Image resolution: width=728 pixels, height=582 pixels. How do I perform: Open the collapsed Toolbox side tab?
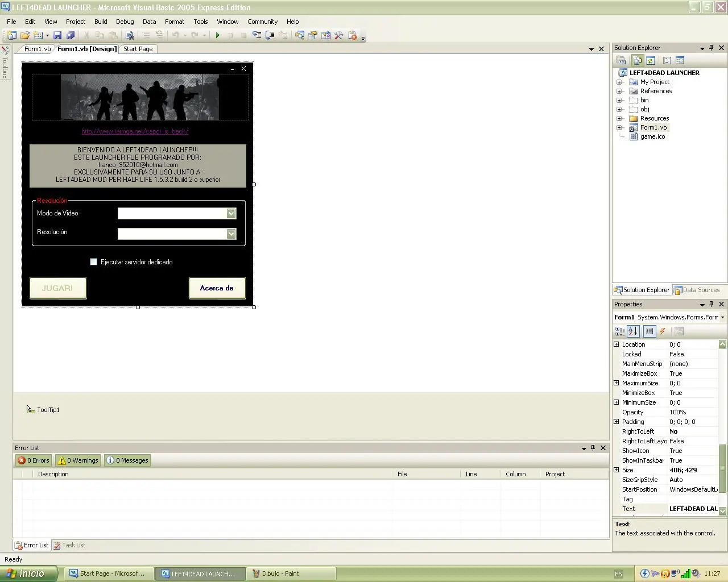[x=5, y=63]
